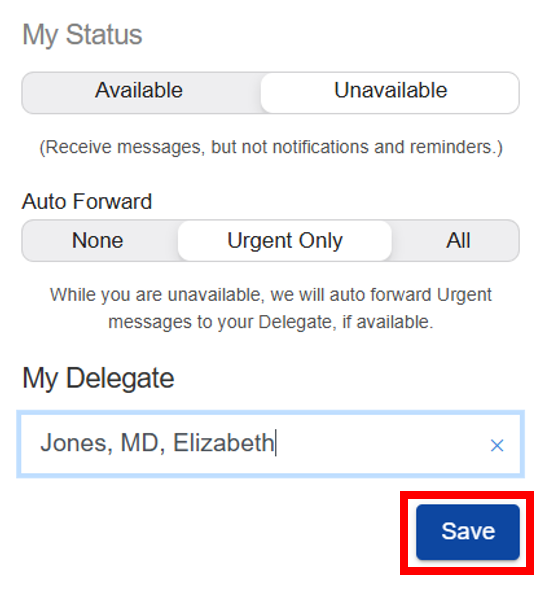Clear the delegate name with the X icon
The height and width of the screenshot is (590, 544).
click(x=497, y=446)
